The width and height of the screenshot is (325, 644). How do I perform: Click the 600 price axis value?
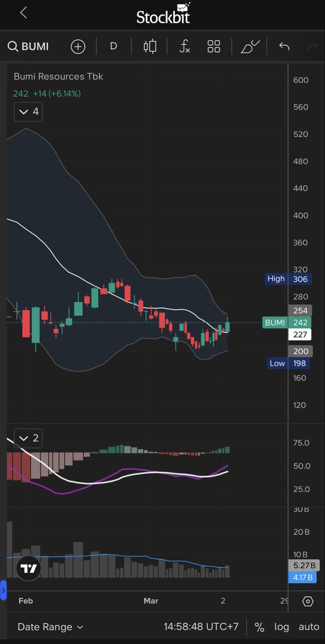pos(301,80)
